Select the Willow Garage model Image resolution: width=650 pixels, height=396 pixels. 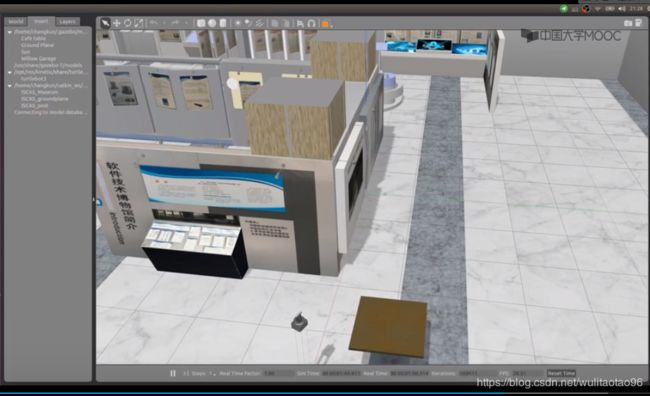[38, 58]
